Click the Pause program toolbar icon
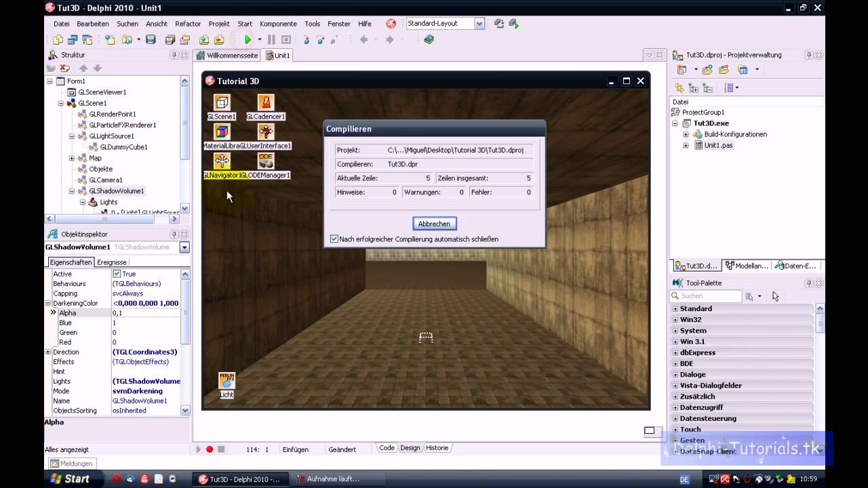This screenshot has width=868, height=488. [x=271, y=40]
